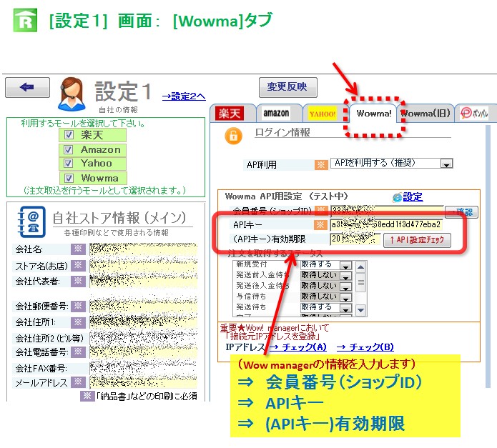Image resolution: width=497 pixels, height=448 pixels.
Task: Click the status list scrollbar thumb
Action: coord(360,283)
